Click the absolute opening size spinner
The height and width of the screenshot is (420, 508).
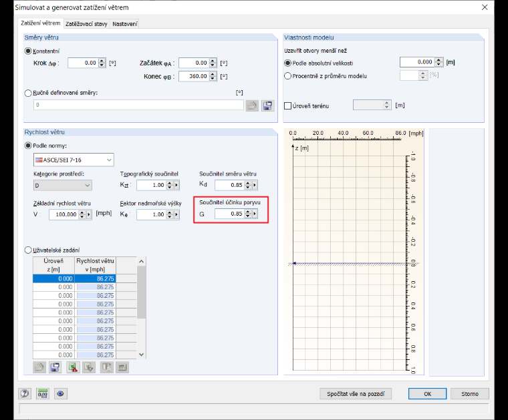coord(439,62)
